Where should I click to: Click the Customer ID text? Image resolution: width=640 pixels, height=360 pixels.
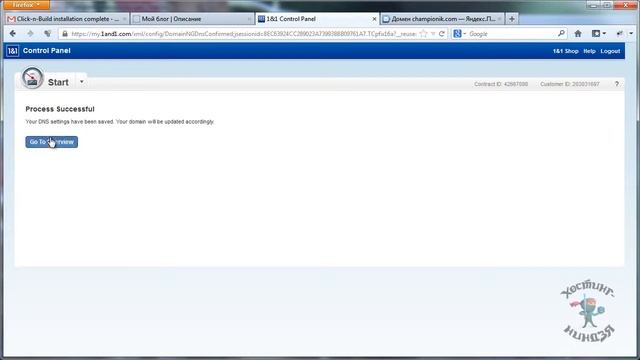[570, 84]
